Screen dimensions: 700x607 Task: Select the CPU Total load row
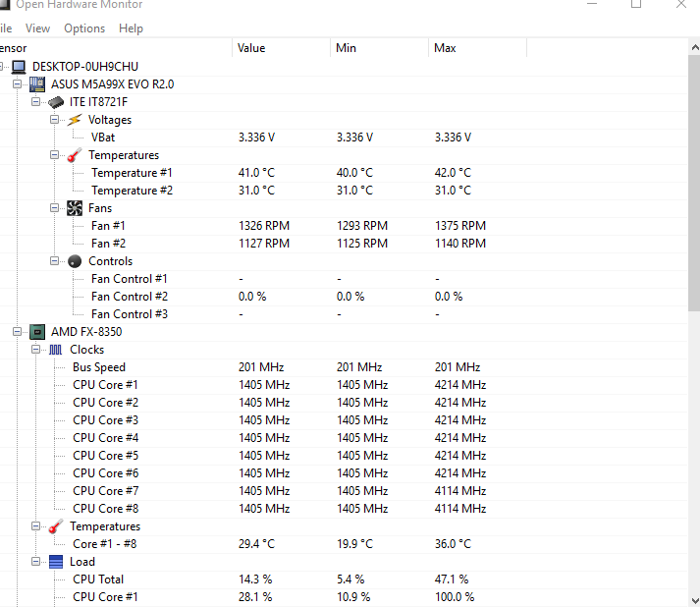tap(344, 579)
